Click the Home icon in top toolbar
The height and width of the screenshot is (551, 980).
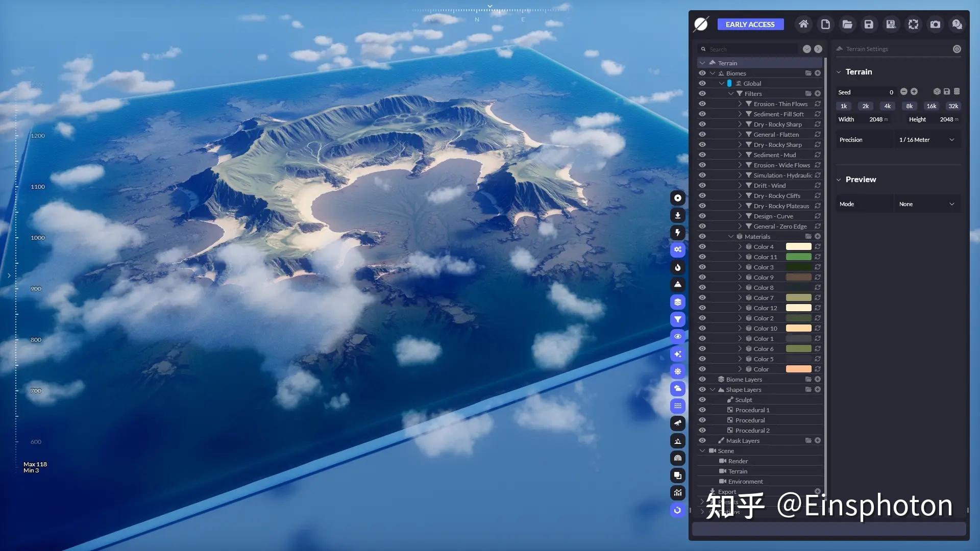803,24
